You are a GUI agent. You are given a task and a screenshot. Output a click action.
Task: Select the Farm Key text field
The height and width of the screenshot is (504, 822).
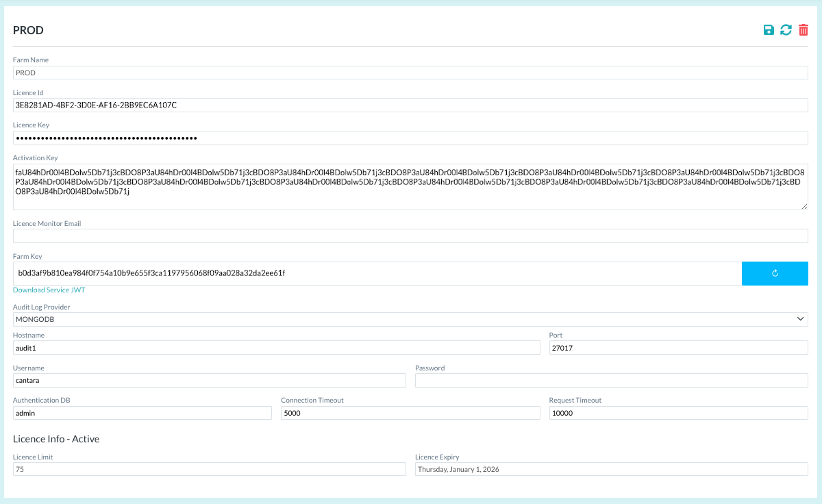pos(377,273)
